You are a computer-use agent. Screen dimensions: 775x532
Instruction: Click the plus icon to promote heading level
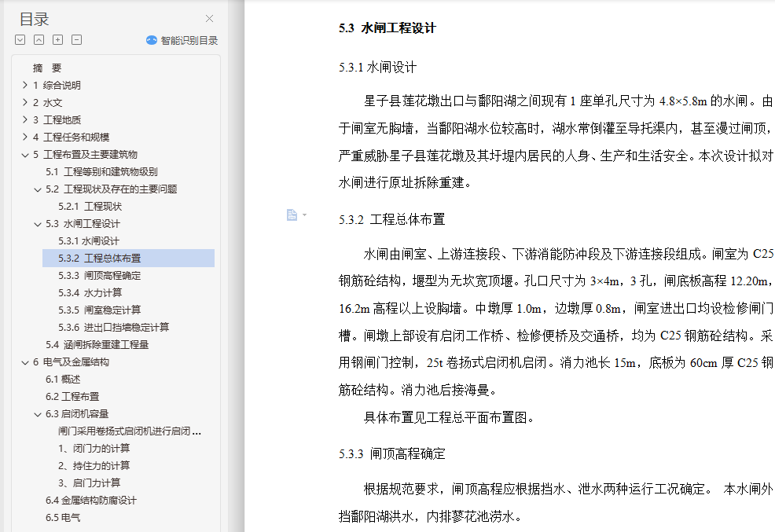[58, 40]
